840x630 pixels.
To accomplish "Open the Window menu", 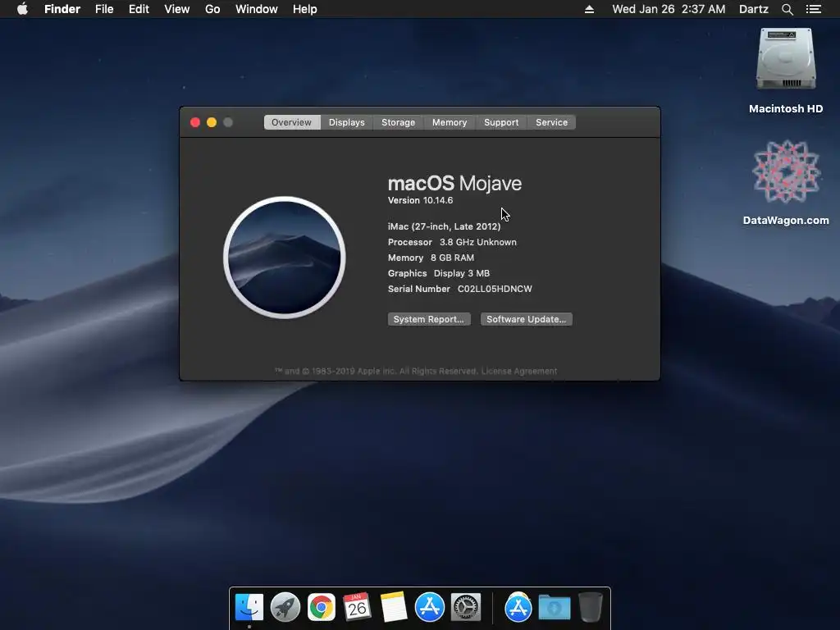I will tap(257, 9).
